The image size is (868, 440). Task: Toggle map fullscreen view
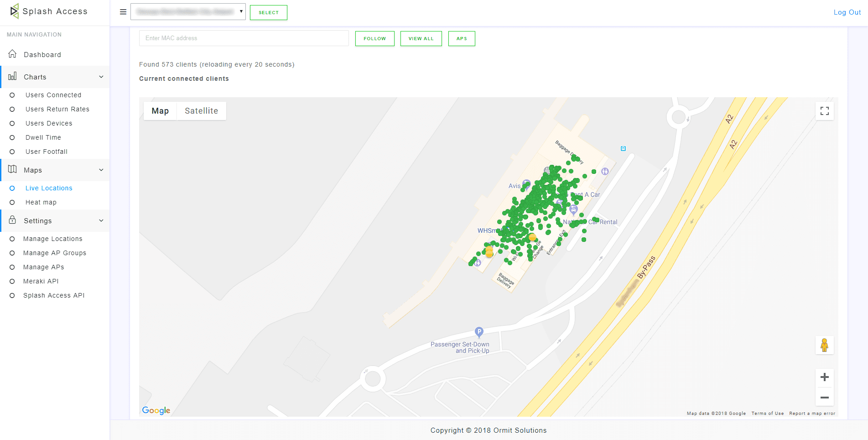click(x=824, y=111)
